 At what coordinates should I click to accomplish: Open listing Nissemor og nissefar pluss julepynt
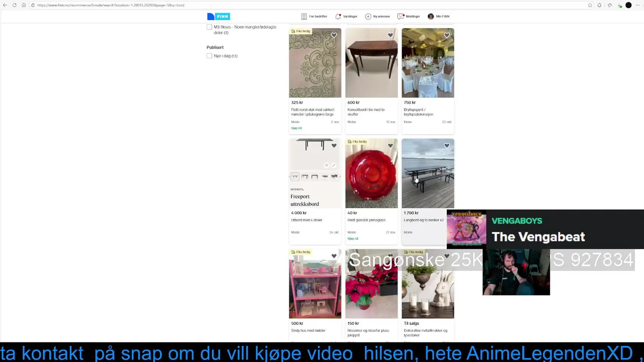[368, 333]
